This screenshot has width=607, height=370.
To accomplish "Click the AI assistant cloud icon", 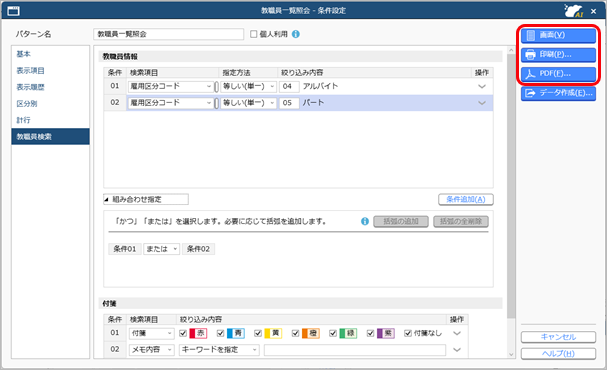I will [x=574, y=10].
